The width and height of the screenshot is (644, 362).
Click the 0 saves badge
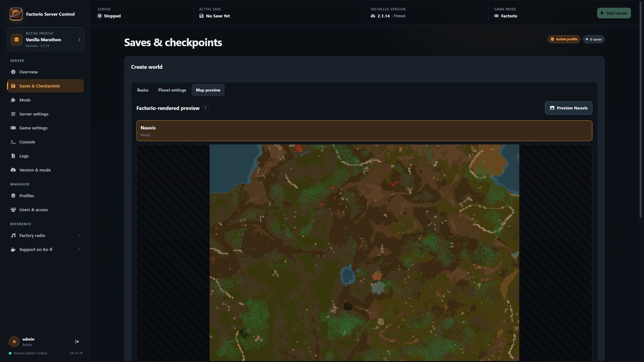594,39
